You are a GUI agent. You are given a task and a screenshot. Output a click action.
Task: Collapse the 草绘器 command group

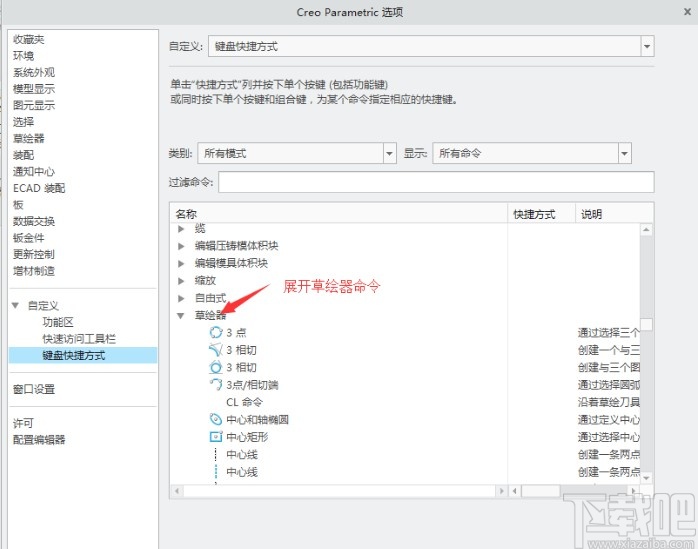tap(181, 315)
